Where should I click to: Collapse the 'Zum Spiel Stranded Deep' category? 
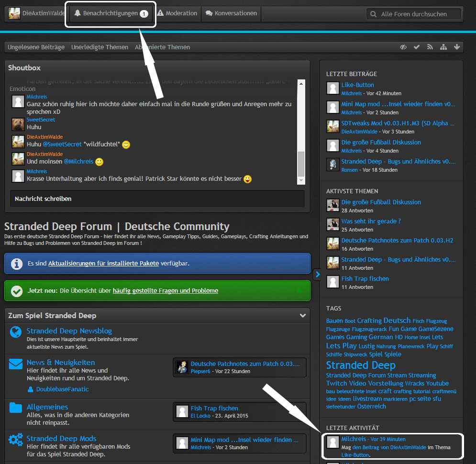coord(302,316)
